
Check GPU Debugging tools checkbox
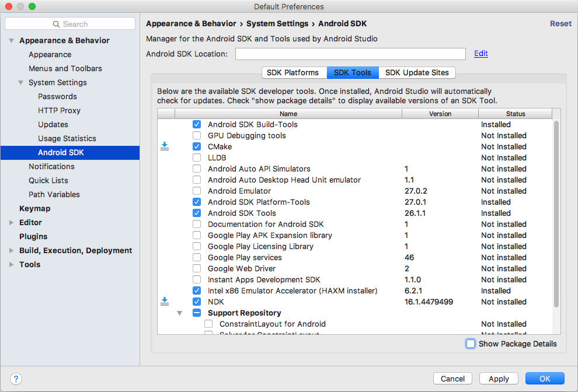click(x=197, y=135)
